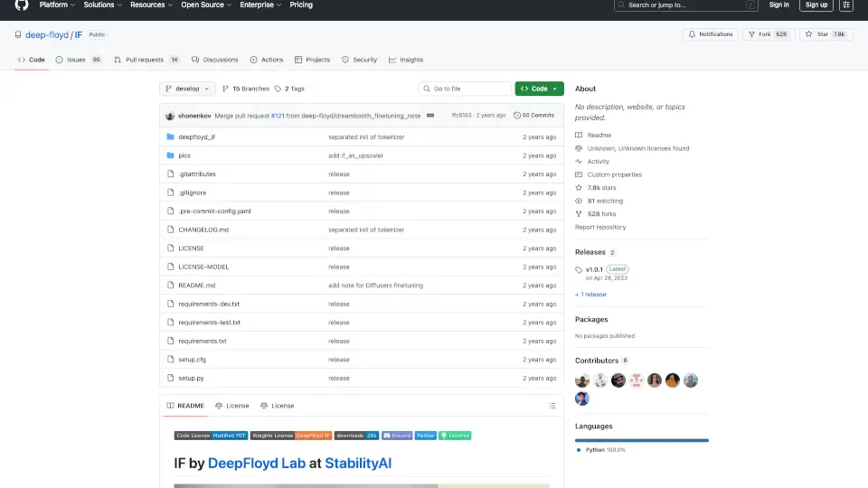Click the v1.0.1 release tag icon
The image size is (868, 488).
coord(579,269)
